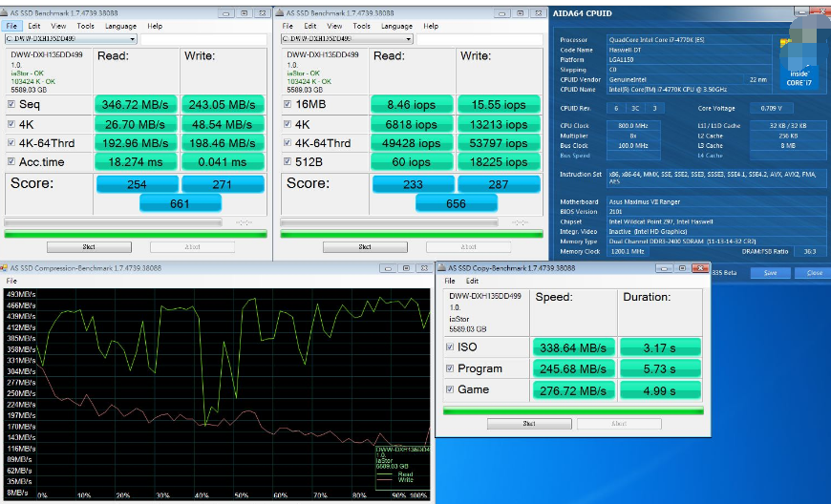Toggle 4K checkbox in MB/s benchmark window
This screenshot has height=504, width=831.
tap(11, 124)
